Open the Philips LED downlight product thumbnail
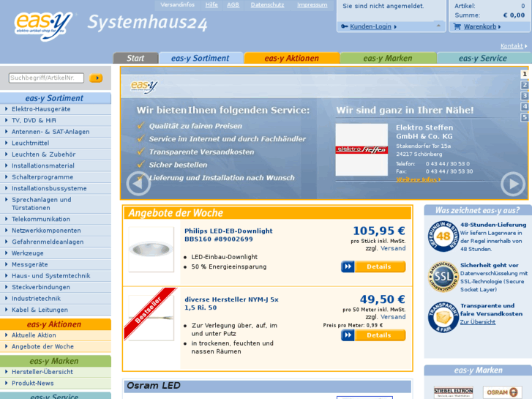 click(151, 250)
